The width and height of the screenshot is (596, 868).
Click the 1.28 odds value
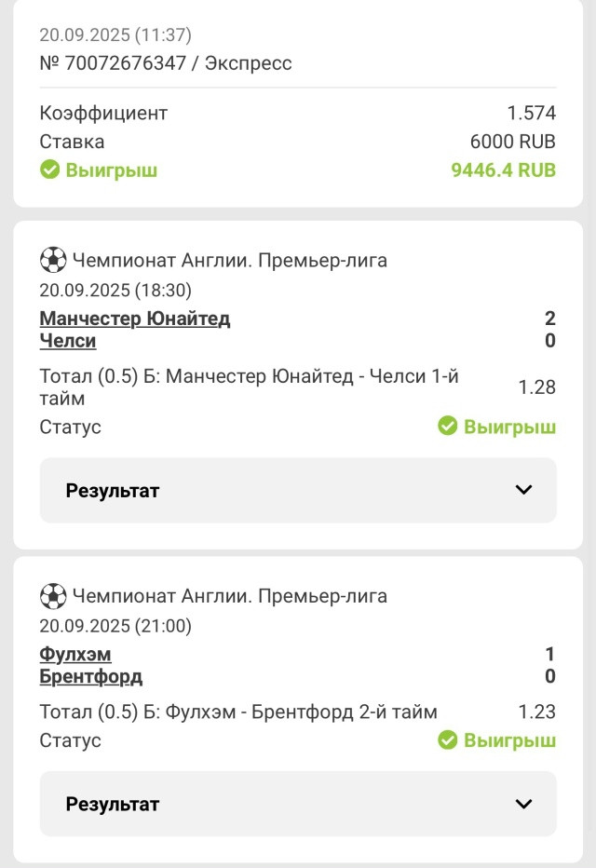(x=536, y=387)
